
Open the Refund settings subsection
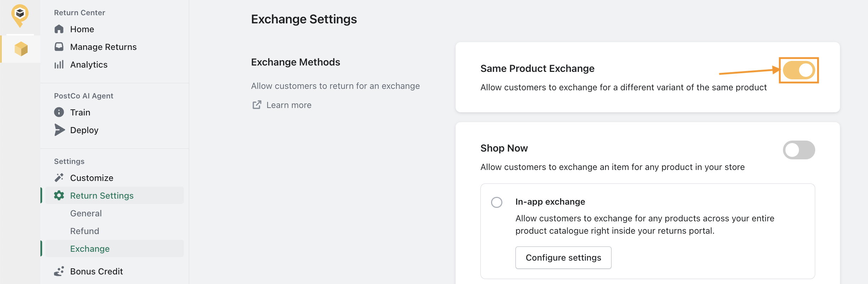point(85,231)
